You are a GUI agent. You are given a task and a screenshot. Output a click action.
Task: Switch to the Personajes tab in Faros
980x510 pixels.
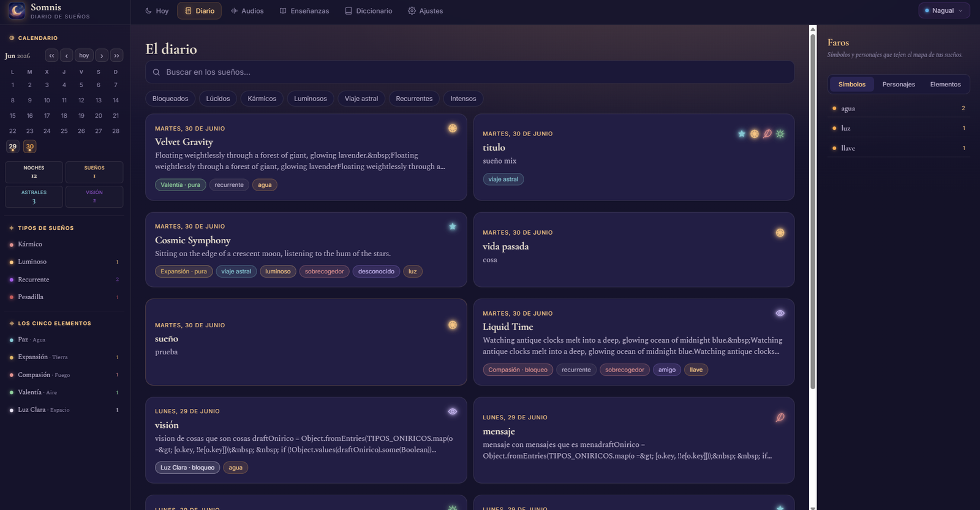tap(899, 85)
